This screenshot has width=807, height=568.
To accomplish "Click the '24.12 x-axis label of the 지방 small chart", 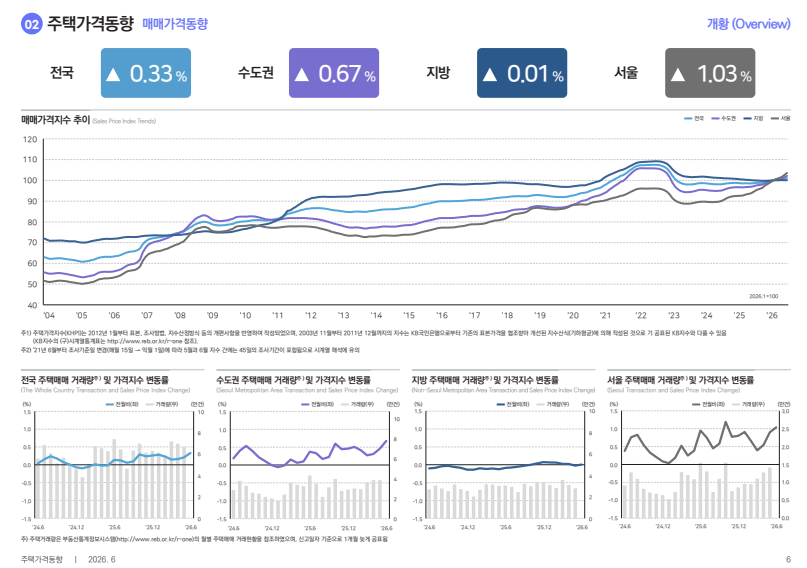I will pos(468,527).
